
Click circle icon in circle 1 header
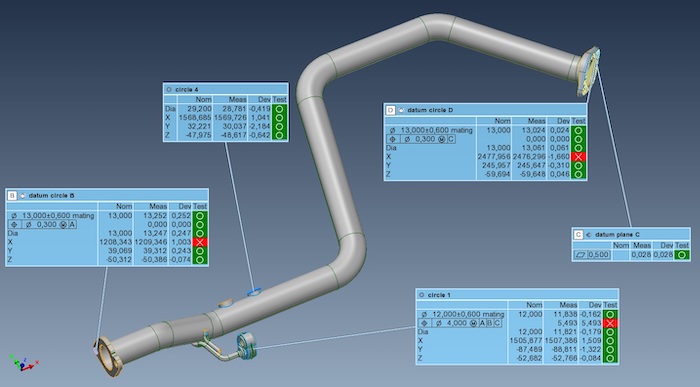(421, 295)
